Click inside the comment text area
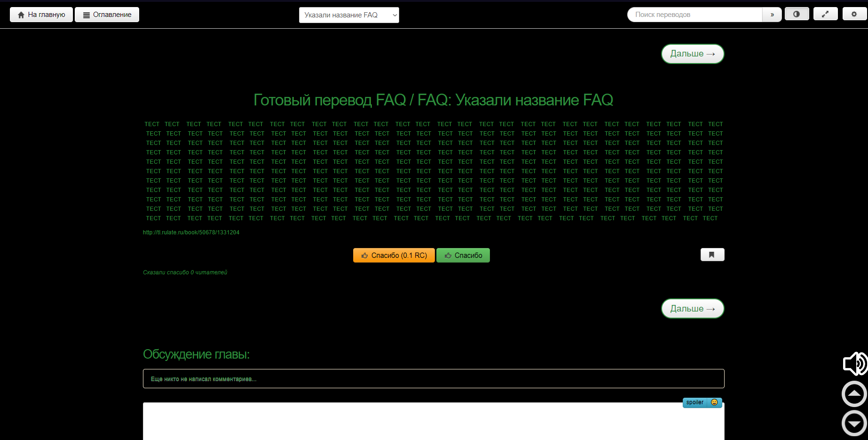 pos(433,424)
